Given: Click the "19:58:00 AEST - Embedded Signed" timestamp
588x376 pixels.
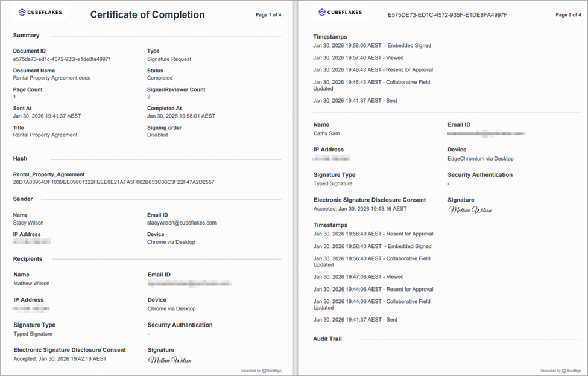Looking at the screenshot, I should (x=372, y=45).
